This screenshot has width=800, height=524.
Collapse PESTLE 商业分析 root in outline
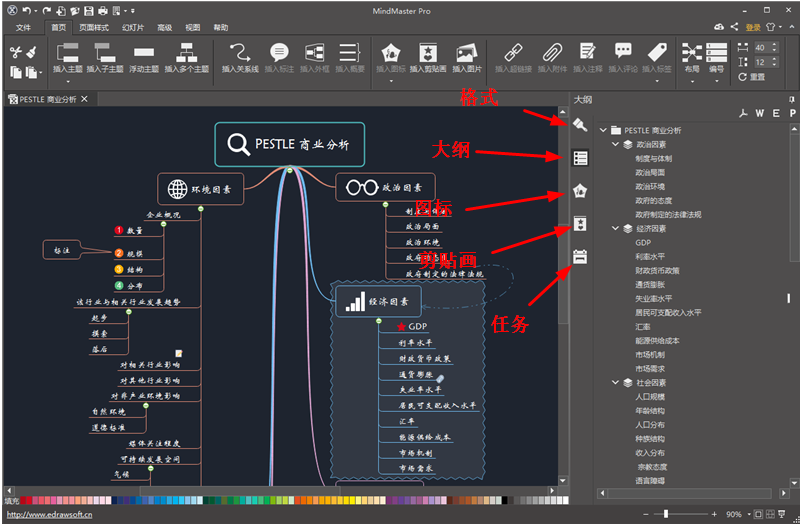coord(603,131)
